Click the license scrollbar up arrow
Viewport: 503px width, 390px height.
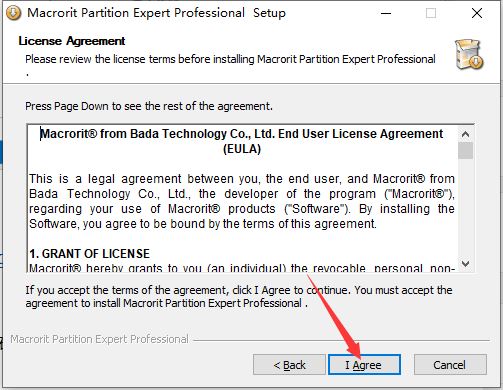pyautogui.click(x=465, y=134)
